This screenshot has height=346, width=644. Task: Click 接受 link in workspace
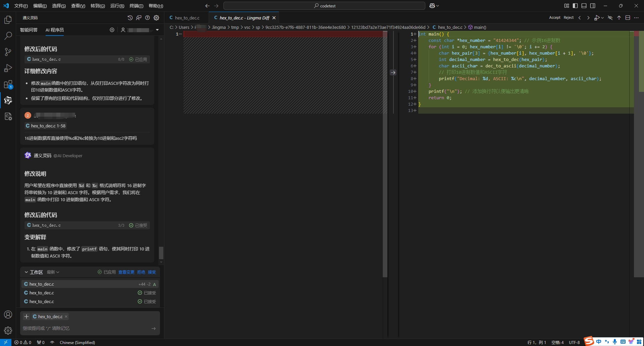tap(152, 272)
